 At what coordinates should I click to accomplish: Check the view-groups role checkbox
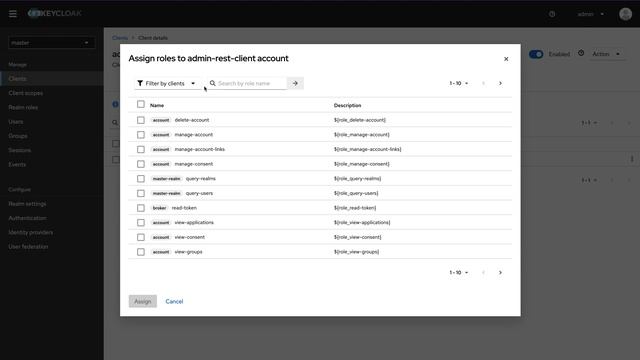[141, 252]
